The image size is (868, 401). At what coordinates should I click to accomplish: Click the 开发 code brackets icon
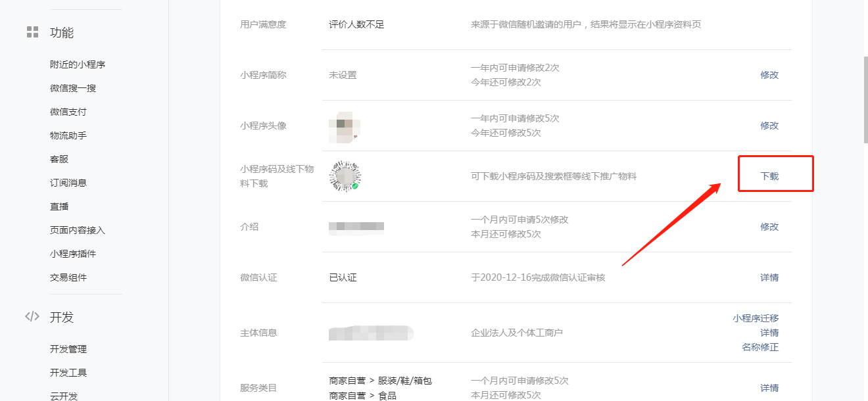click(x=32, y=317)
